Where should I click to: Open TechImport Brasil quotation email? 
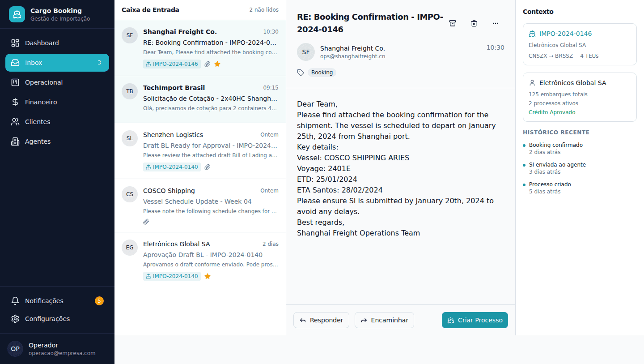[200, 99]
